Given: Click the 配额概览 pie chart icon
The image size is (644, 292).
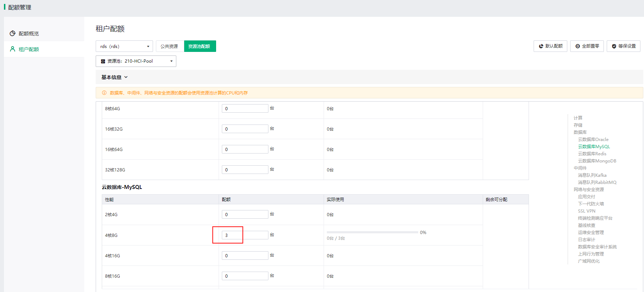Looking at the screenshot, I should [13, 33].
